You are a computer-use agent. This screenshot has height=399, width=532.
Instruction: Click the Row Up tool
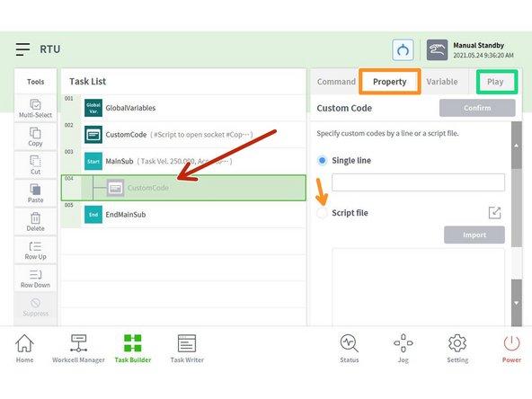coord(35,251)
